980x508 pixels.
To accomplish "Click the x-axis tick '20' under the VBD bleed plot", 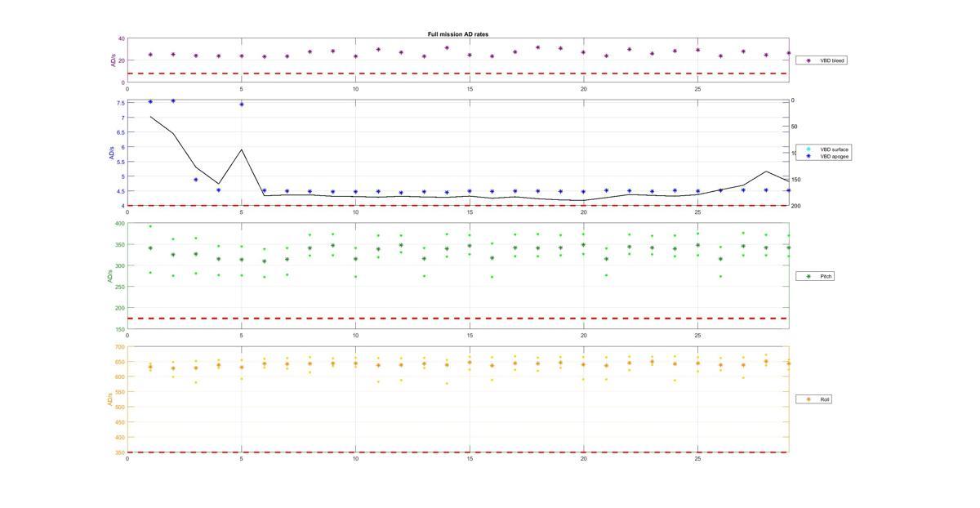I will [583, 88].
